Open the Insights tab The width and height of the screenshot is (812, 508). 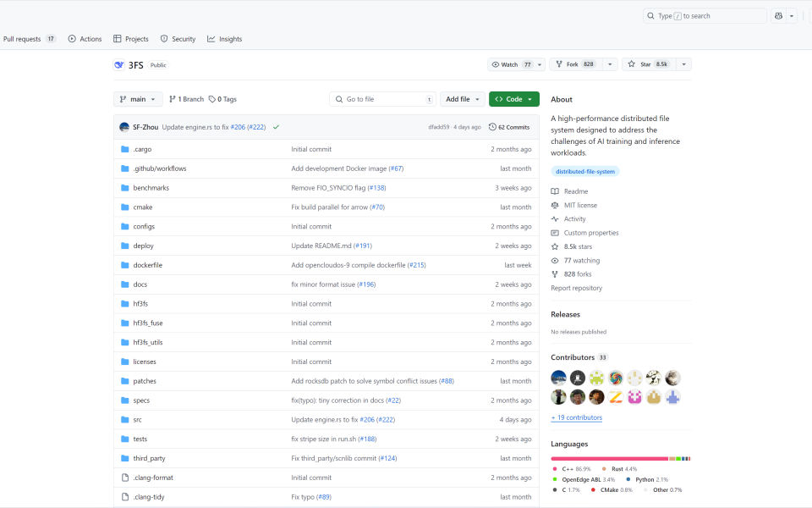[225, 39]
